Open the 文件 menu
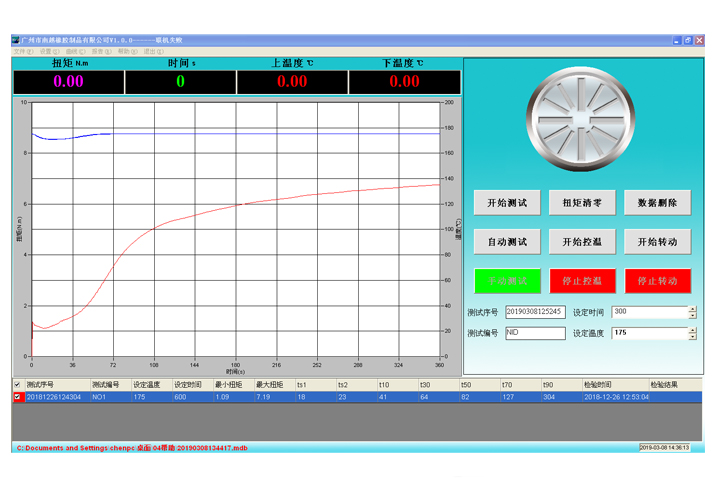This screenshot has height=485, width=714. click(x=22, y=51)
